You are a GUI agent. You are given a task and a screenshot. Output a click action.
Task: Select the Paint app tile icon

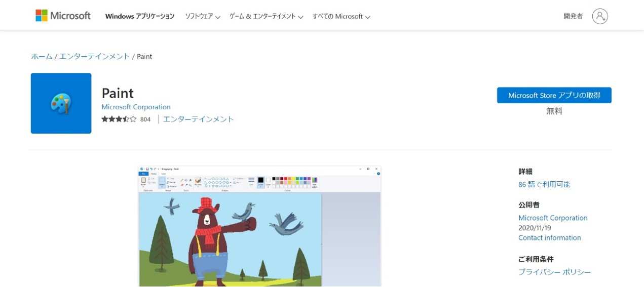[61, 103]
